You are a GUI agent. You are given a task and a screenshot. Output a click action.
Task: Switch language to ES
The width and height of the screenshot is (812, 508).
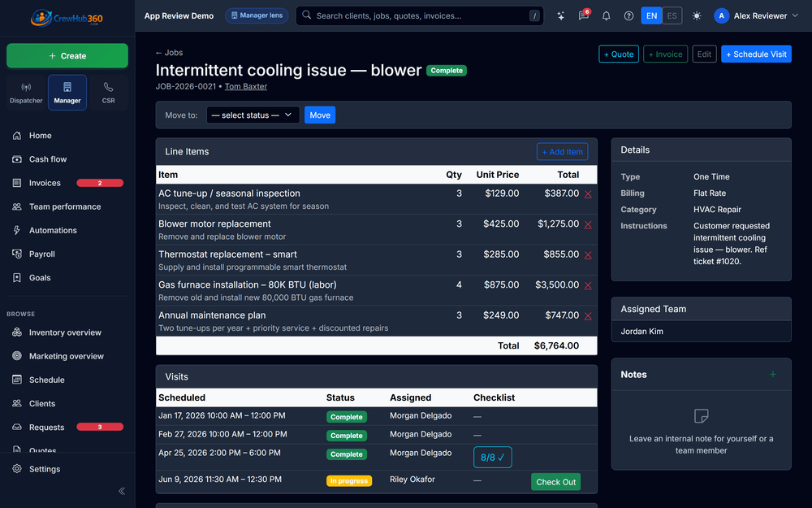672,15
